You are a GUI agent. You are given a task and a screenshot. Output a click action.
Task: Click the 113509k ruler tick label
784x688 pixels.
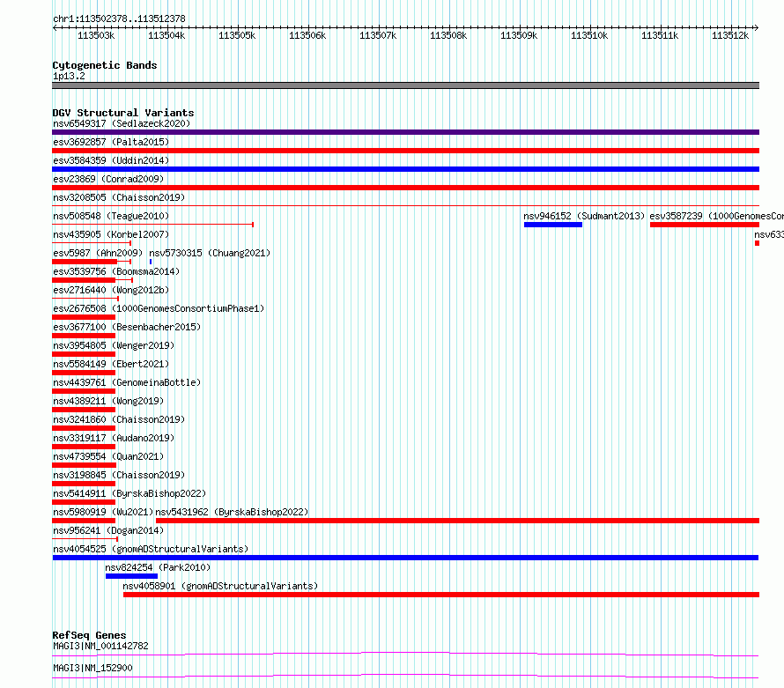click(x=519, y=35)
